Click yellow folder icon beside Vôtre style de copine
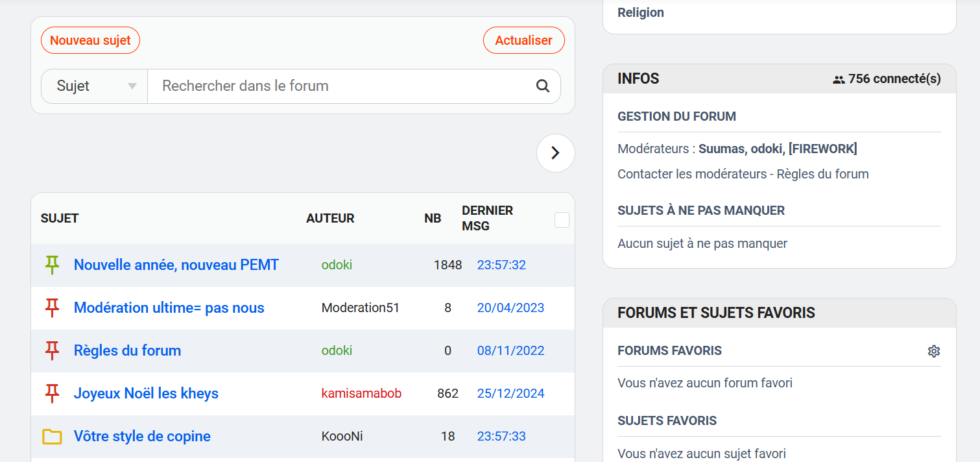The width and height of the screenshot is (980, 462). point(52,437)
